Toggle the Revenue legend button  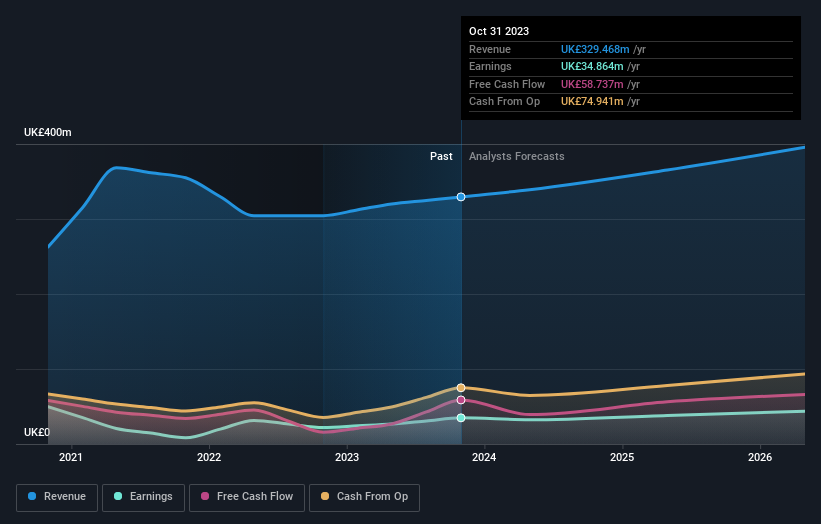[57, 497]
